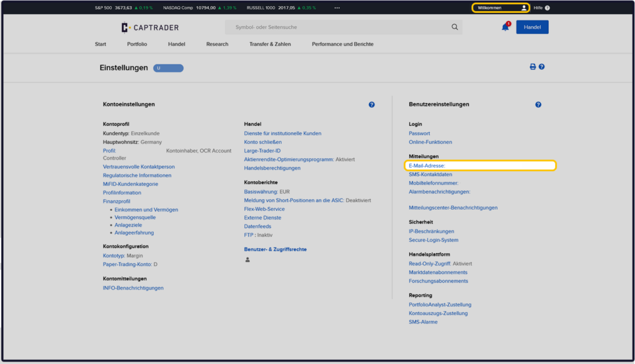
Task: Open INFO-Benachrichtigungen
Action: pyautogui.click(x=133, y=288)
